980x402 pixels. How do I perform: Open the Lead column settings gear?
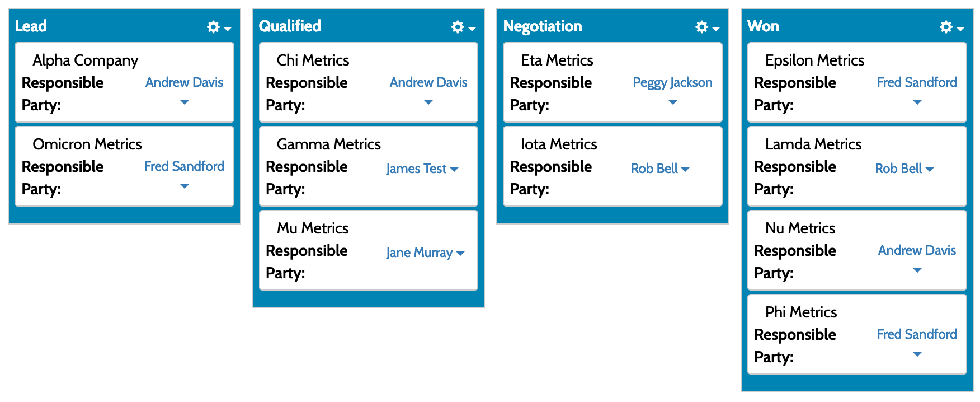click(x=219, y=27)
